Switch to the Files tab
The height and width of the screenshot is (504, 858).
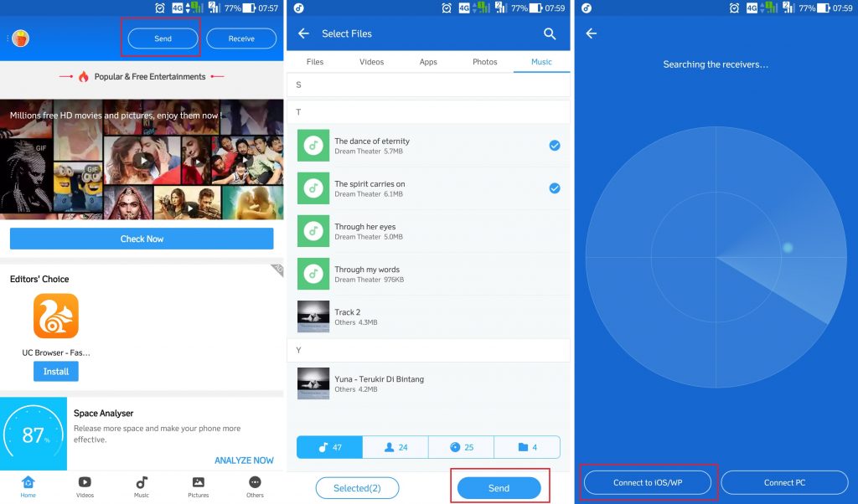pos(315,62)
